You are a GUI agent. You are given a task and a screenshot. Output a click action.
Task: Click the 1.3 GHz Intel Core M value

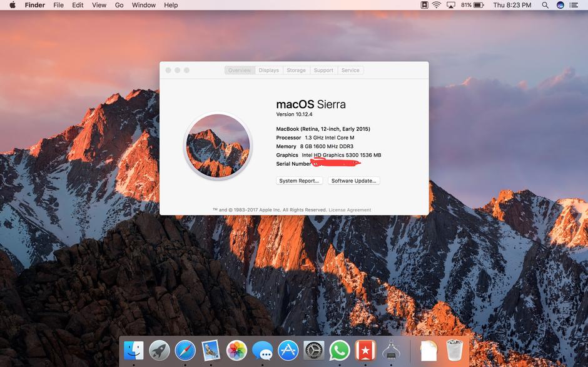click(x=329, y=138)
